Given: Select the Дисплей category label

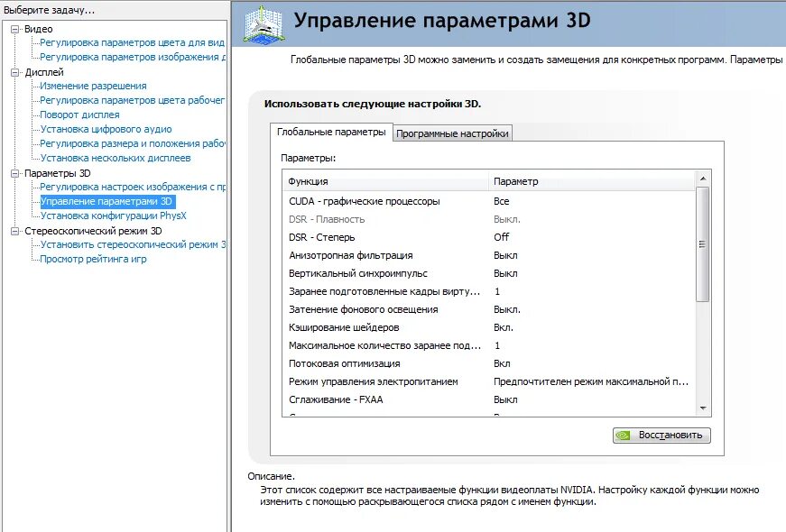Looking at the screenshot, I should pos(44,73).
